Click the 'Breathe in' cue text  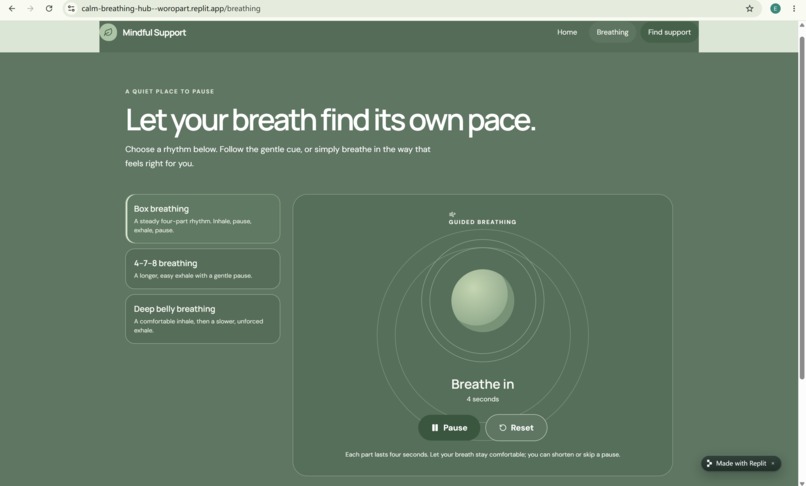pyautogui.click(x=482, y=384)
